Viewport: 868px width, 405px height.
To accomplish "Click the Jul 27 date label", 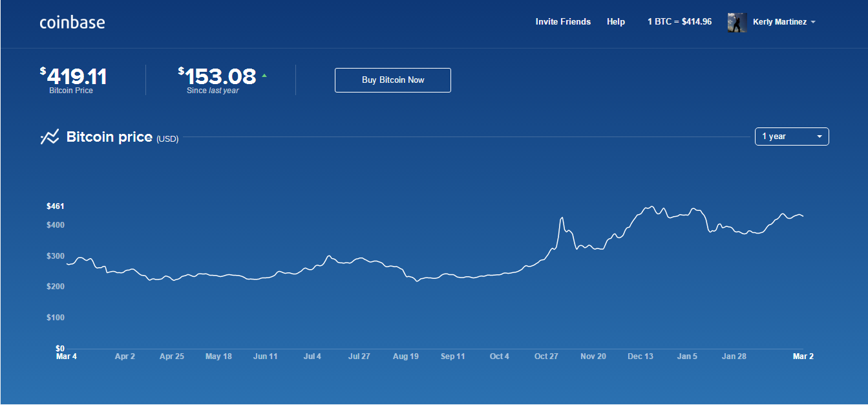I will 359,356.
